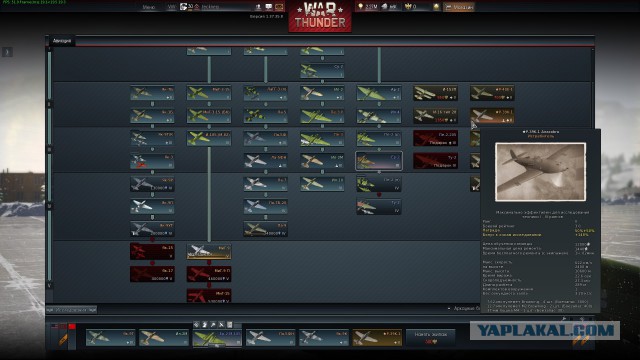Viewport: 640px width, 360px height.
Task: Select the highlighted Су-2 bomber card
Action: pos(379,161)
